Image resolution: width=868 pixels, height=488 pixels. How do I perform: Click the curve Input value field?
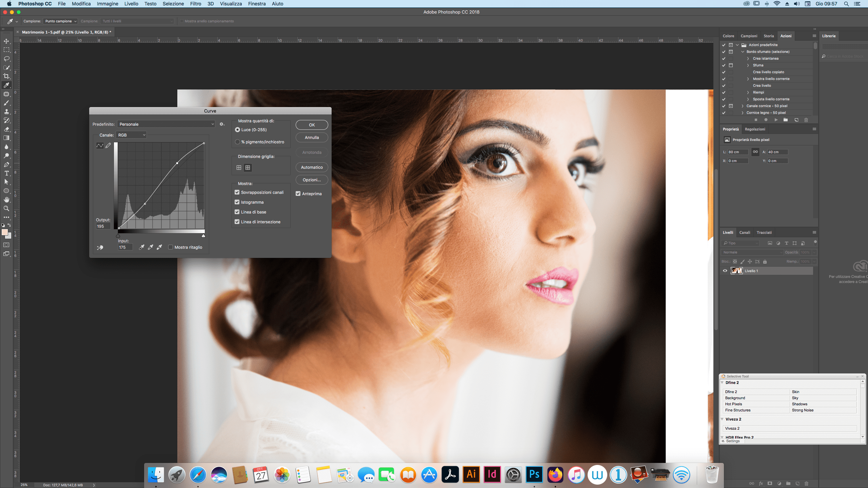tap(125, 247)
